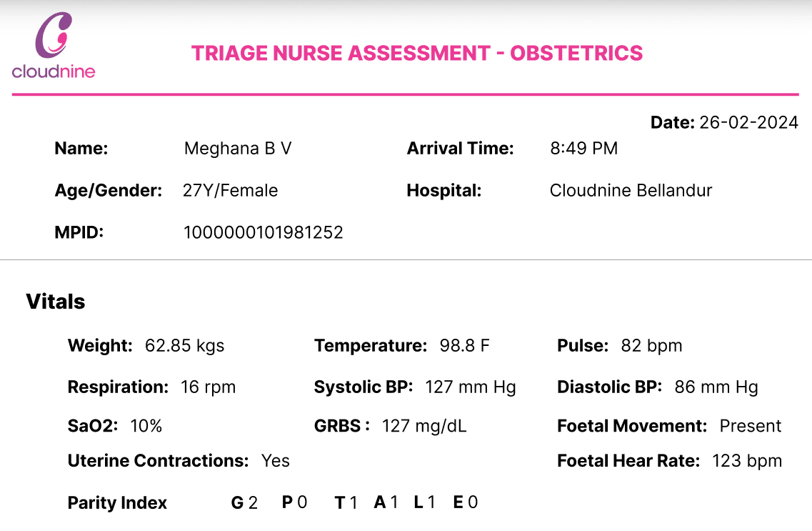Viewport: 812px width, 531px height.
Task: Click the Age/Gender value 27Y/Female
Action: [230, 191]
